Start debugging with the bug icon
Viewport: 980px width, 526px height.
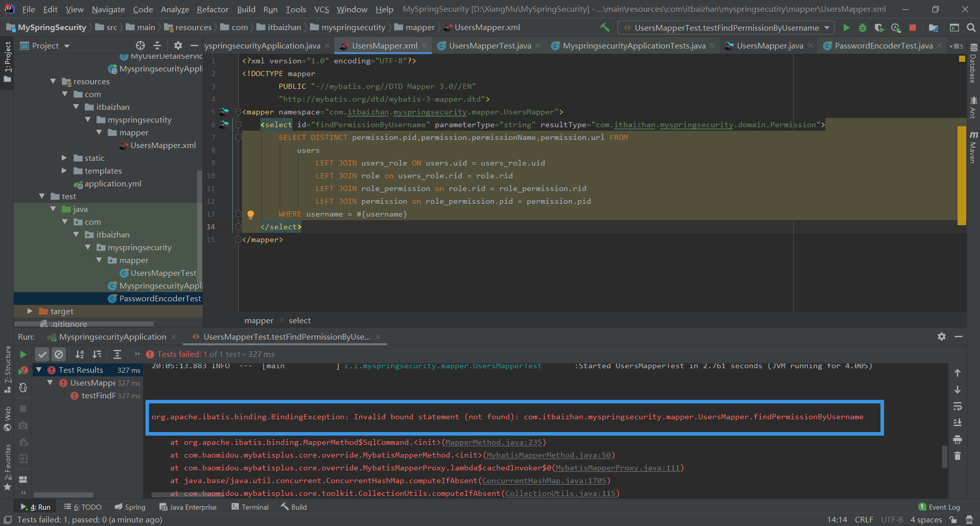click(863, 28)
